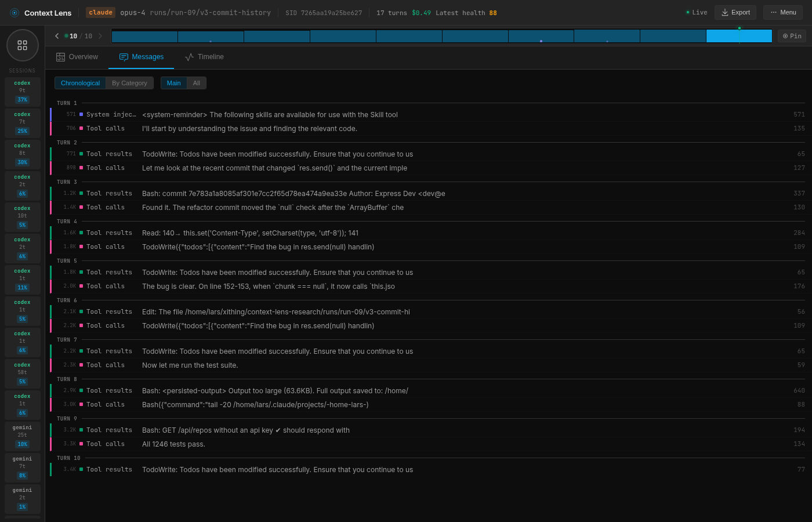Click the highlighted last segment of the turn progress bar
812x522 pixels.
739,35
